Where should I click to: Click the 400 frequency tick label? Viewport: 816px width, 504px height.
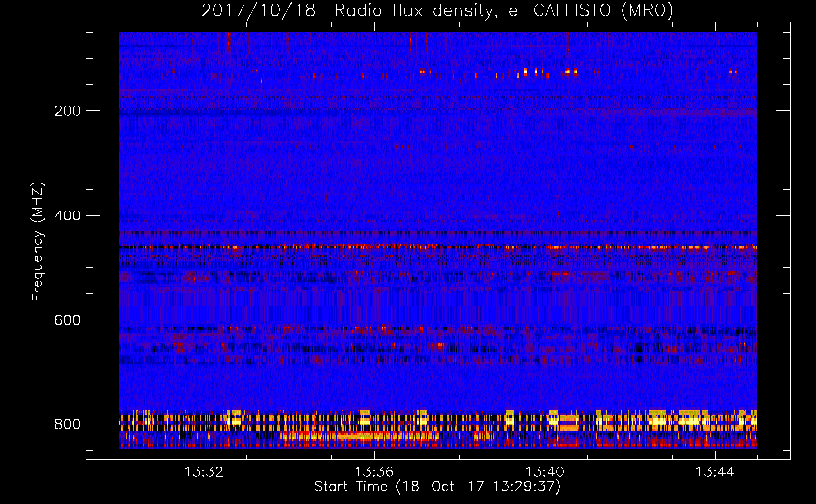tap(68, 216)
